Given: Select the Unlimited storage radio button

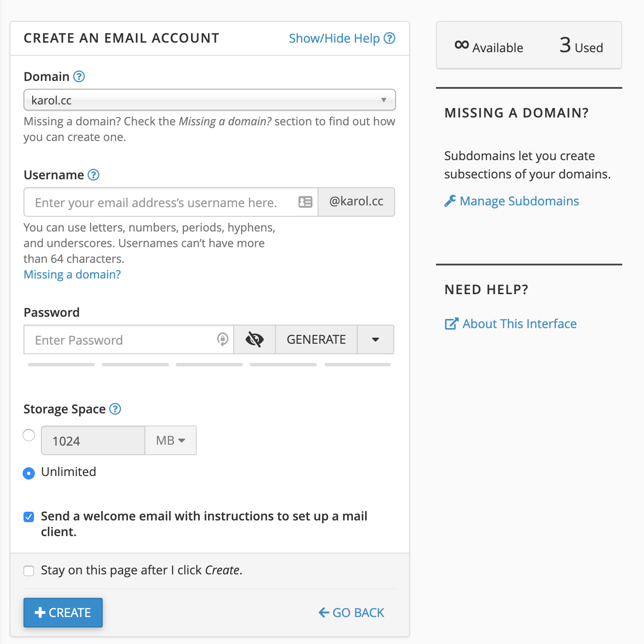Looking at the screenshot, I should click(28, 473).
